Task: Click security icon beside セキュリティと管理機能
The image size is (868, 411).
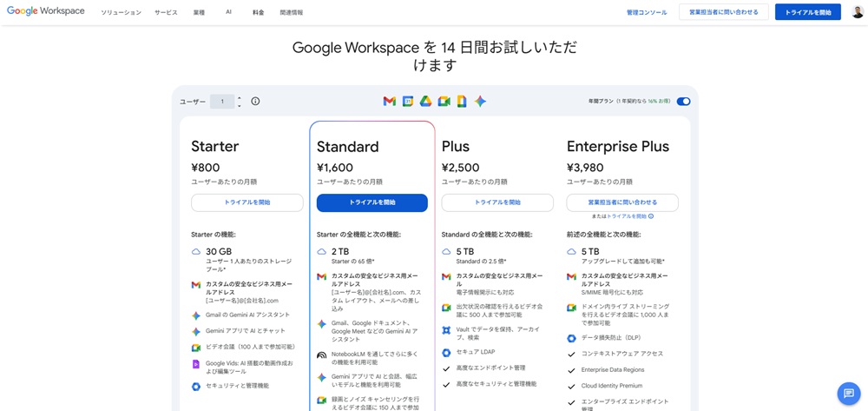Action: [x=195, y=387]
